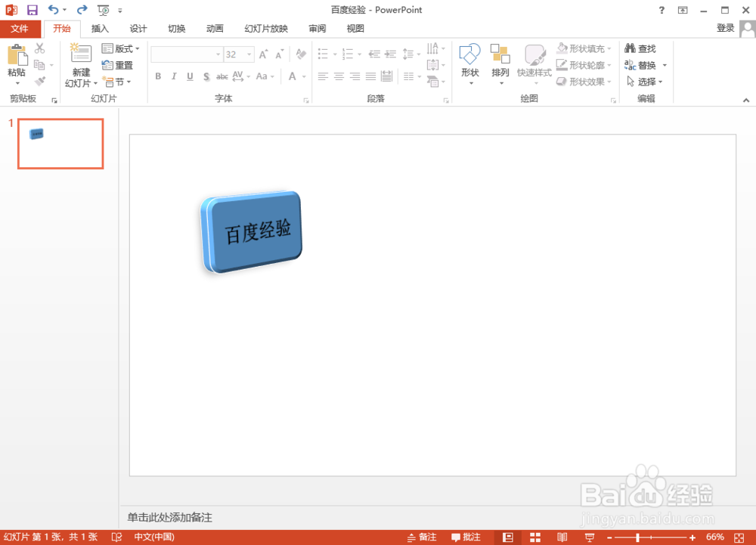Open 形状效果 shape effects menu
Viewport: 756px width, 545px height.
584,82
